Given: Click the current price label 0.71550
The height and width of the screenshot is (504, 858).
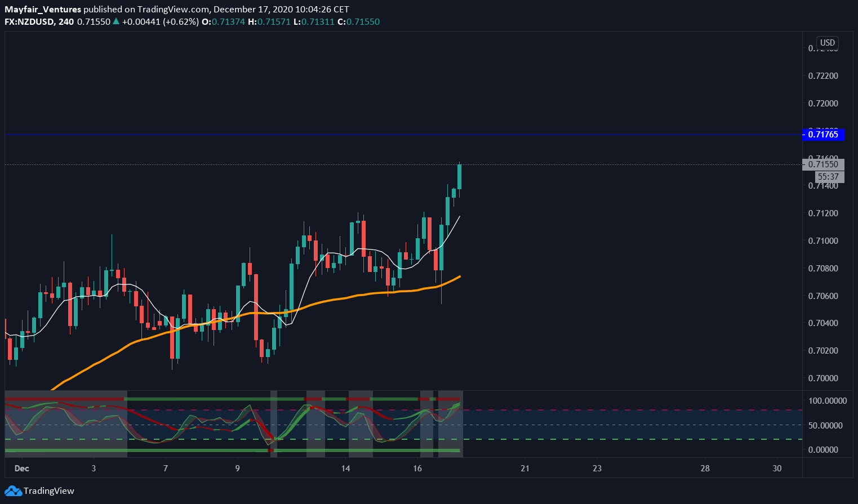Looking at the screenshot, I should 823,164.
